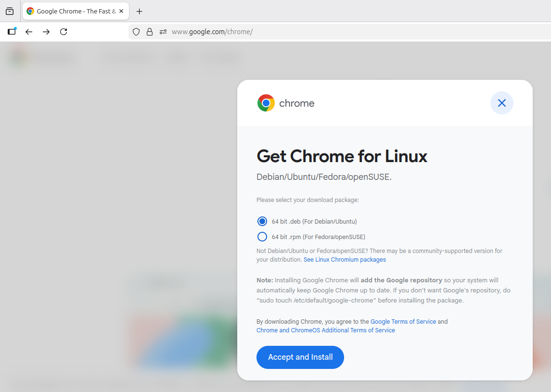The image size is (551, 392).
Task: Go forward one page
Action: 46,32
